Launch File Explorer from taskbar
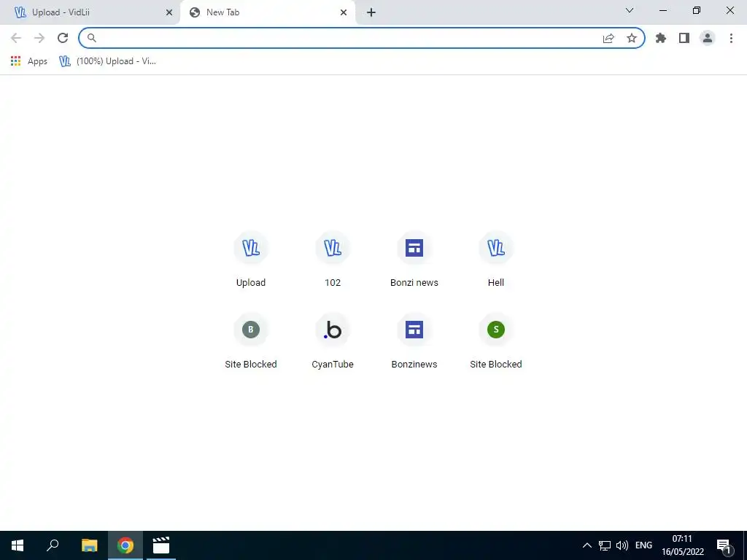The width and height of the screenshot is (747, 560). [89, 545]
